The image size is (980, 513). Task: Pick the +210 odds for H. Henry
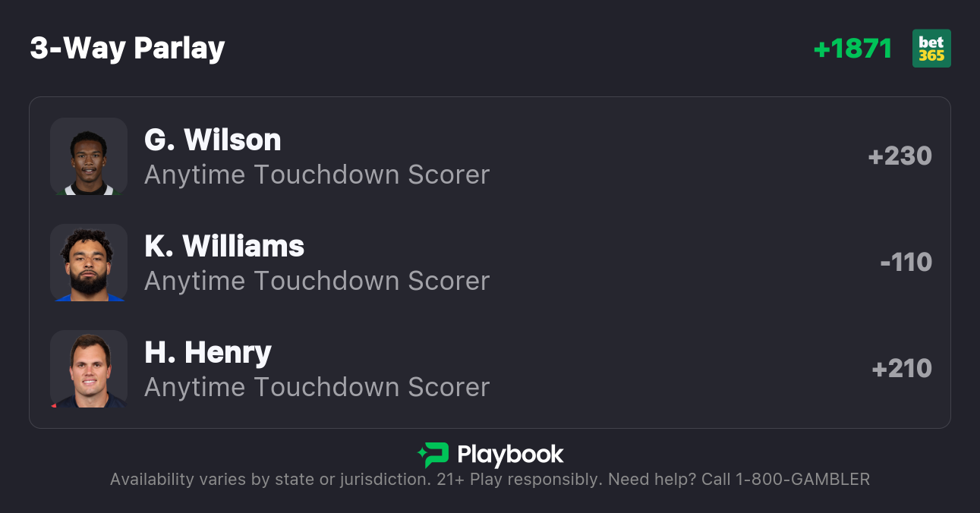coord(902,369)
